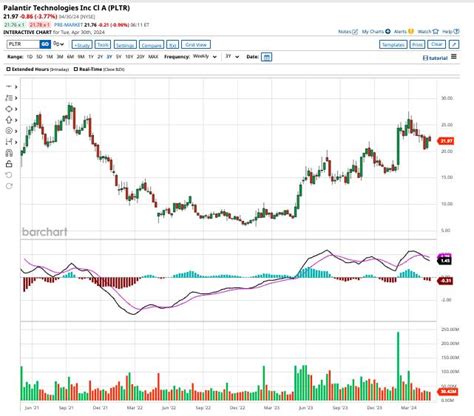Open chart Settings button

click(x=125, y=45)
